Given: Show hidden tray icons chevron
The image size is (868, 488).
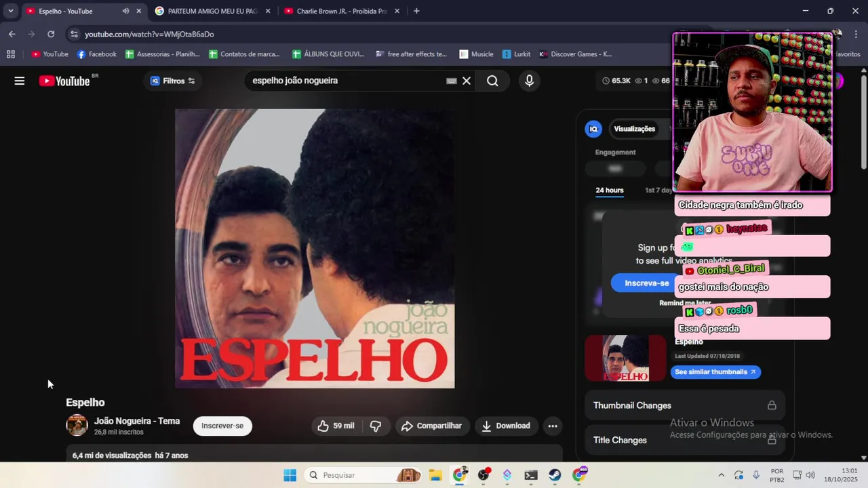Looking at the screenshot, I should point(721,475).
